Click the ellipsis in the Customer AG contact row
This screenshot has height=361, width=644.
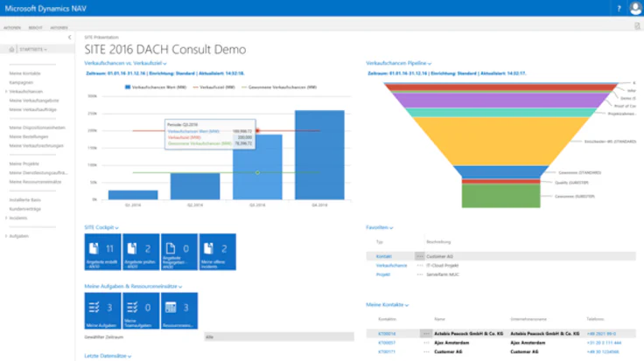click(x=426, y=351)
